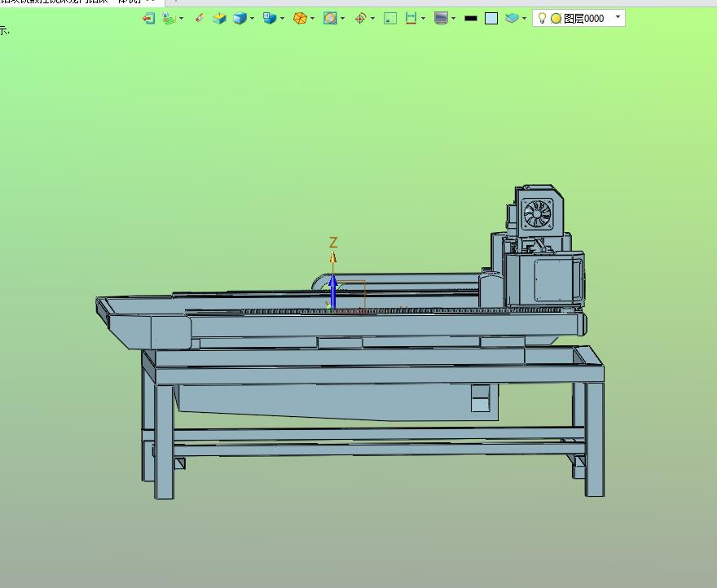Expand the crosshair target dropdown arrow
This screenshot has width=717, height=588.
coord(372,18)
